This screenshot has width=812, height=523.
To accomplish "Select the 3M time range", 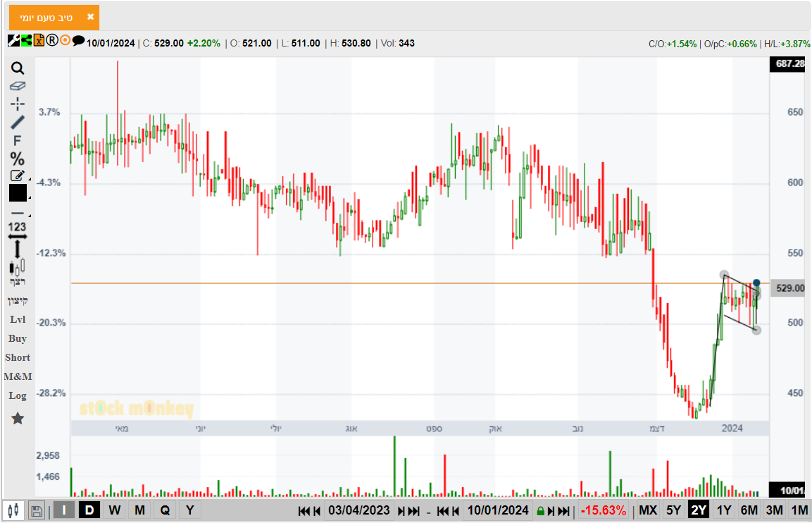I will 774,510.
